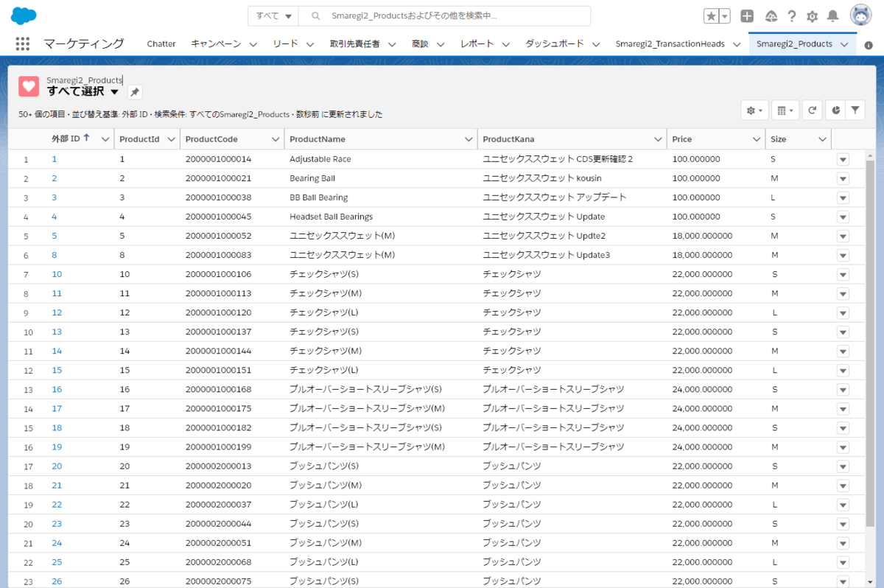This screenshot has height=588, width=884.
Task: Click the global create plus icon
Action: pos(747,16)
